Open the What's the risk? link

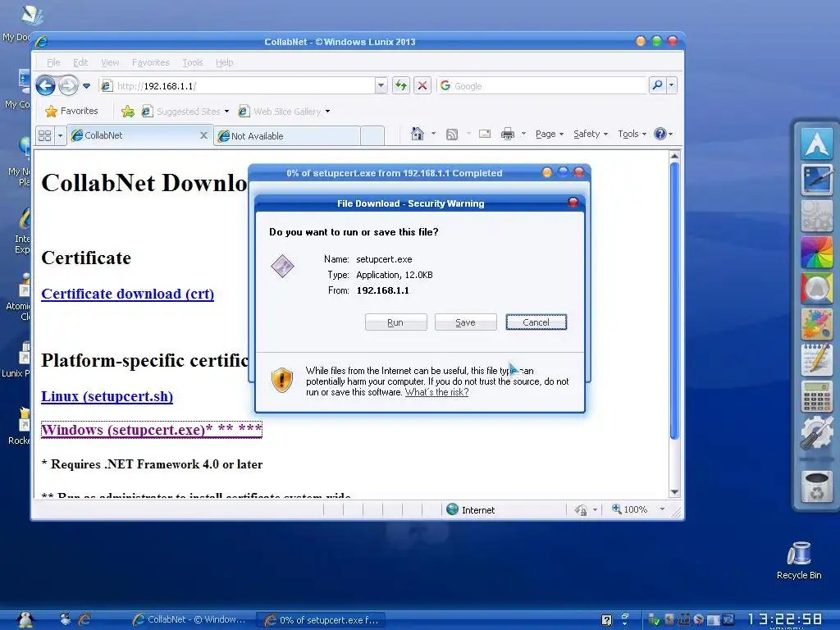coord(436,392)
